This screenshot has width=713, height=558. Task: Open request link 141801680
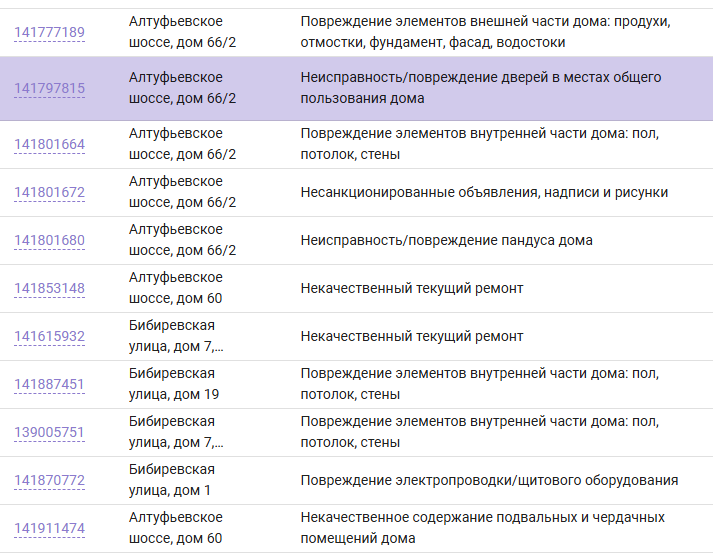[50, 240]
